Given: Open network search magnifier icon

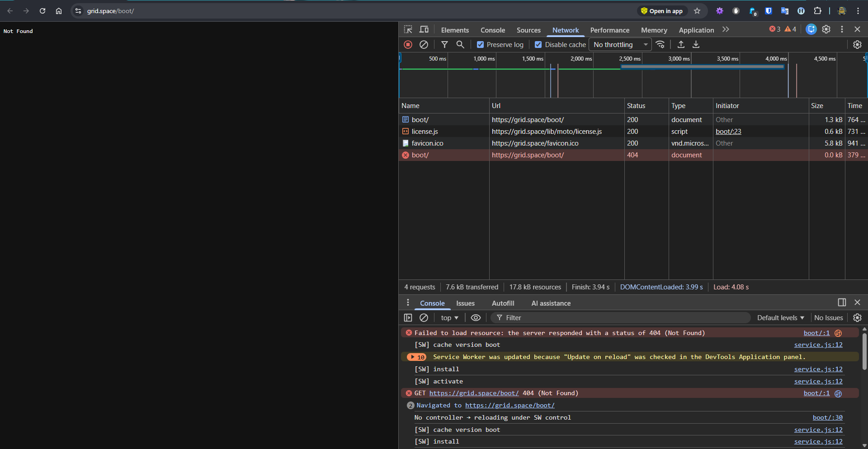Looking at the screenshot, I should pyautogui.click(x=460, y=44).
